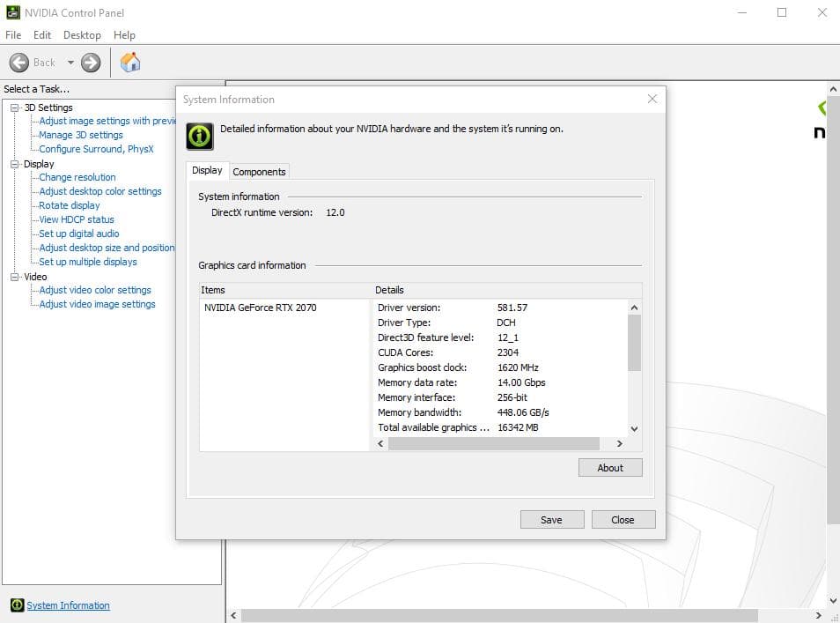
Task: Click the NVIDIA home toolbar icon
Action: point(129,62)
